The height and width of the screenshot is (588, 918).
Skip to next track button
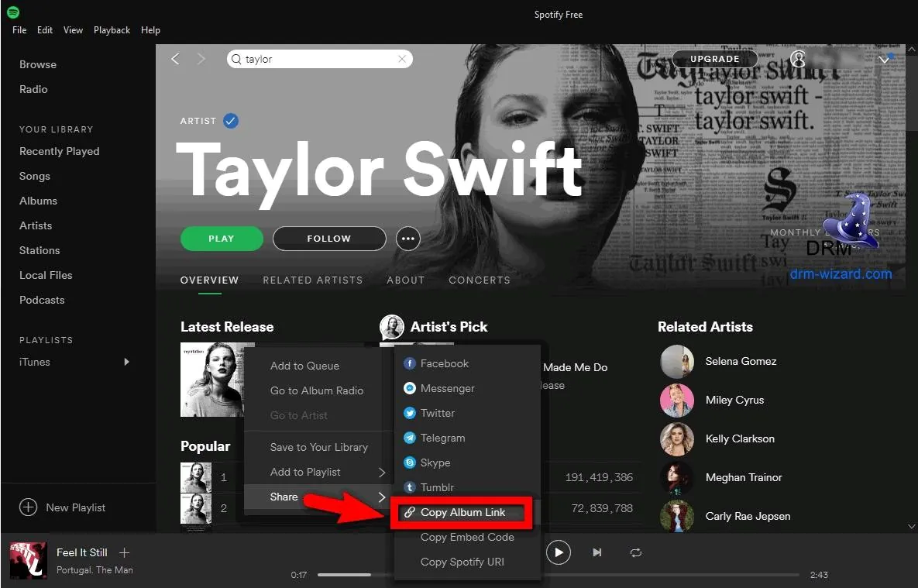click(x=597, y=552)
